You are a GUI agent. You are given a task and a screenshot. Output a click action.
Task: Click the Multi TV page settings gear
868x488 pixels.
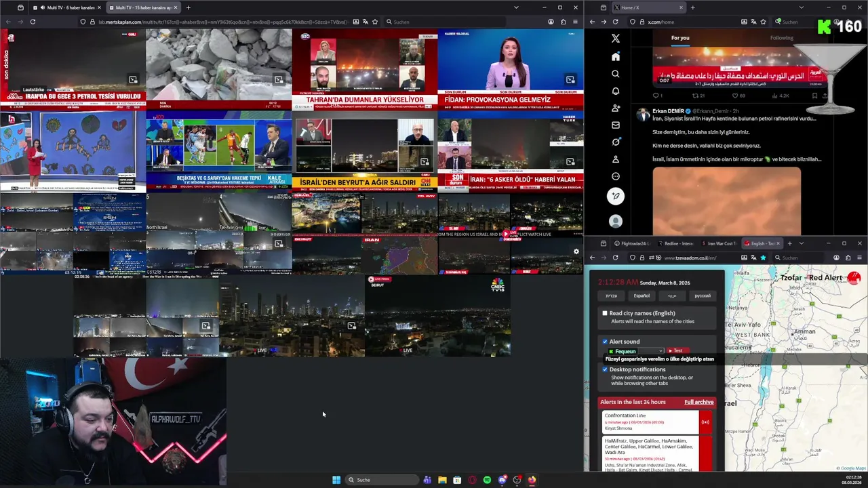pyautogui.click(x=576, y=251)
